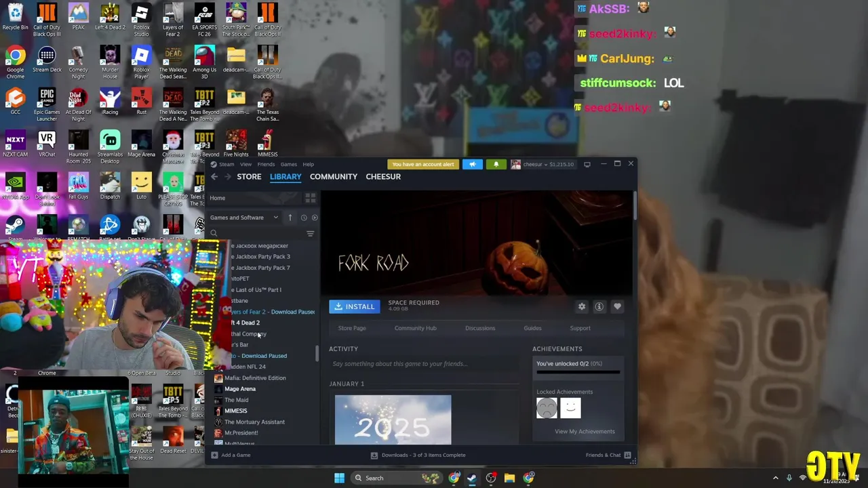Click the INSTALL button for Fork Road
The width and height of the screenshot is (868, 488).
tap(355, 306)
